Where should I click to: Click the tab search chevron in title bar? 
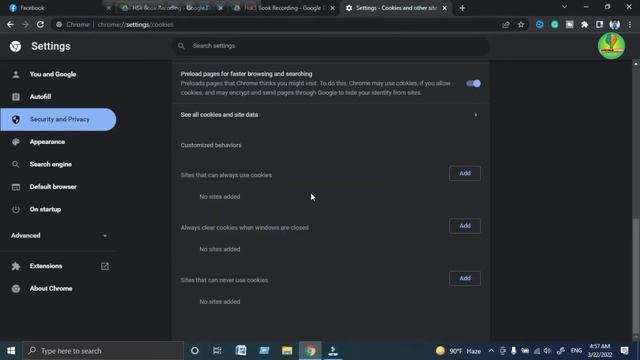click(x=564, y=7)
